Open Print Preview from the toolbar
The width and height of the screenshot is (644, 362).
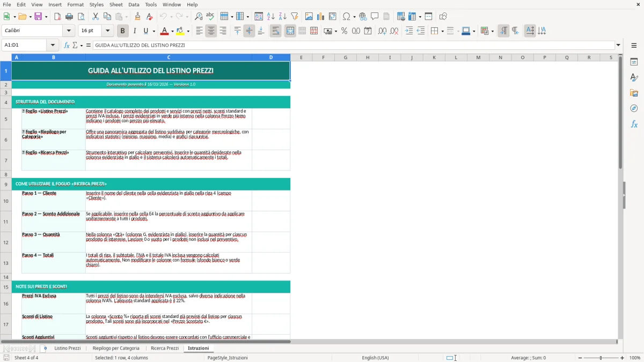81,17
